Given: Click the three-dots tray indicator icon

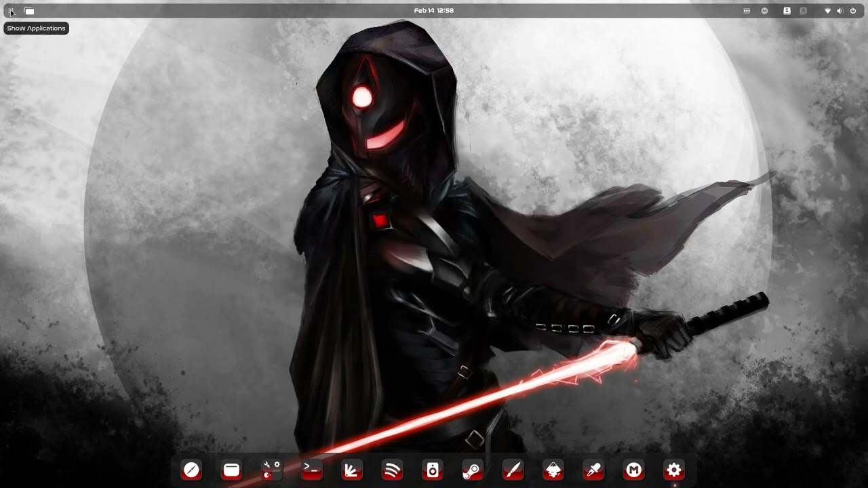Looking at the screenshot, I should click(747, 11).
